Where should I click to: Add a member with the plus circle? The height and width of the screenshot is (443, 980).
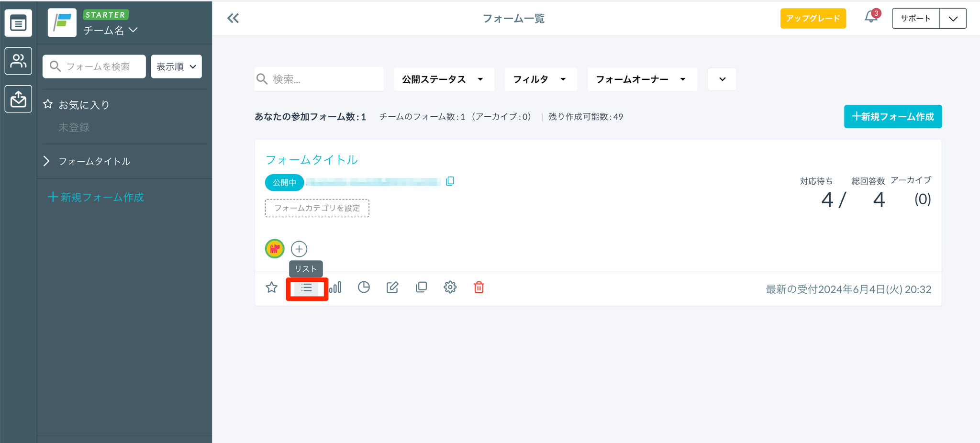pos(299,249)
